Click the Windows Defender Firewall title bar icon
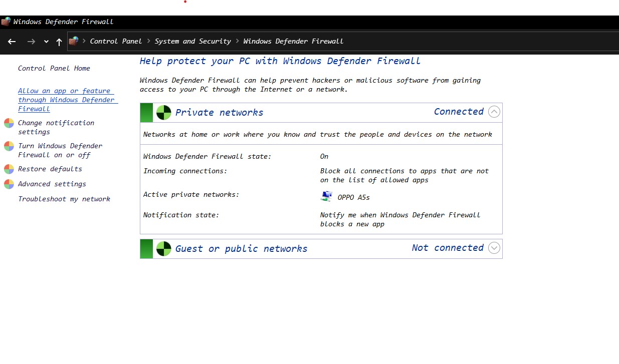 (6, 22)
